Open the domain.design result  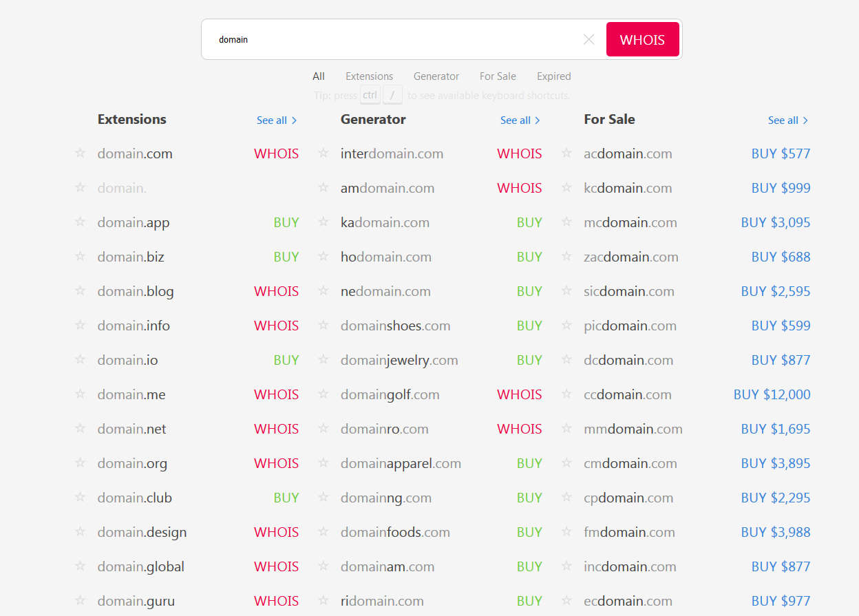[142, 532]
